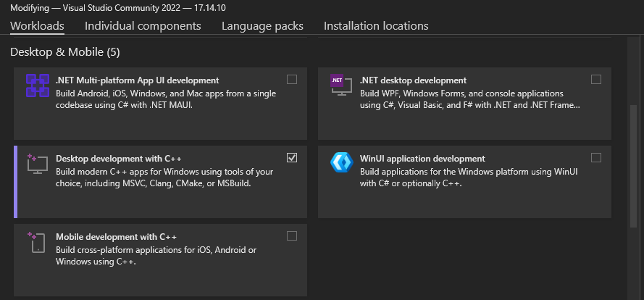Viewport: 644px width, 300px height.
Task: Click the 'Build modern C++ apps for Windows' description
Action: (164, 178)
